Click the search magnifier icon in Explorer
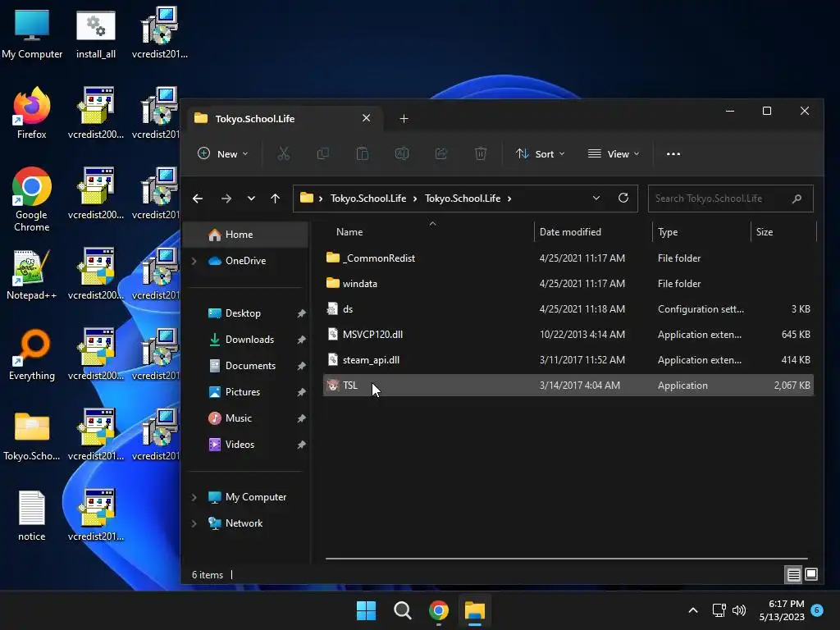840x630 pixels. [x=797, y=199]
